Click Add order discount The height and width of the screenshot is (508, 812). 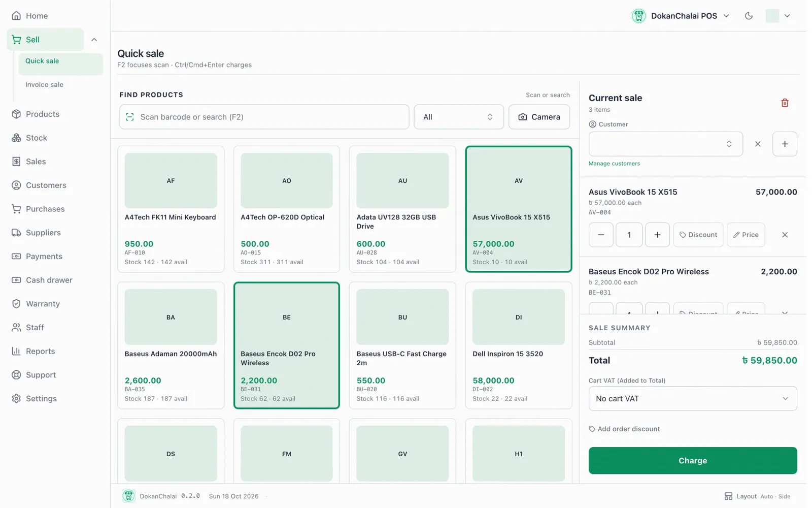[x=624, y=429]
